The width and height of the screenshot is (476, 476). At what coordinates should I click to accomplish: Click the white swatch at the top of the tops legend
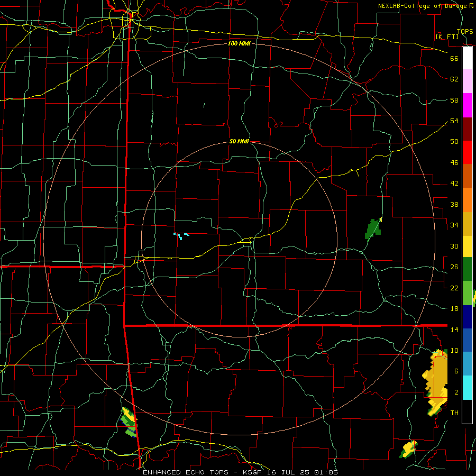(x=467, y=58)
